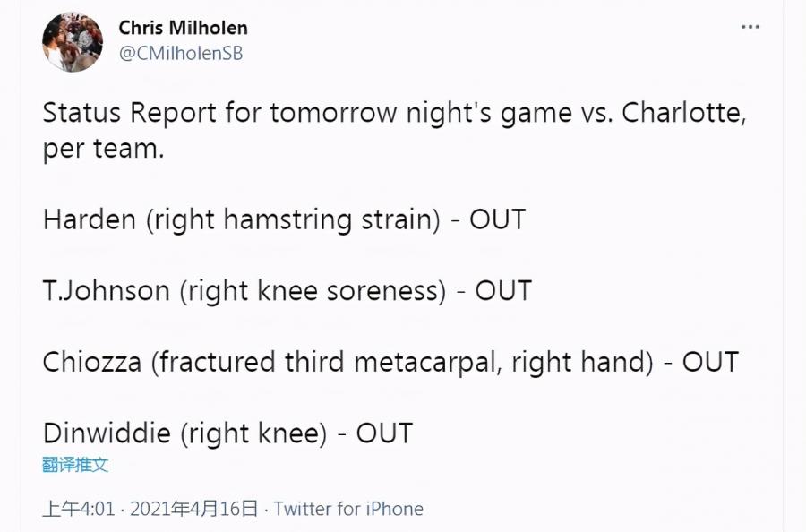Click the "per team." text
Viewport: 806px width, 532px height.
(103, 149)
